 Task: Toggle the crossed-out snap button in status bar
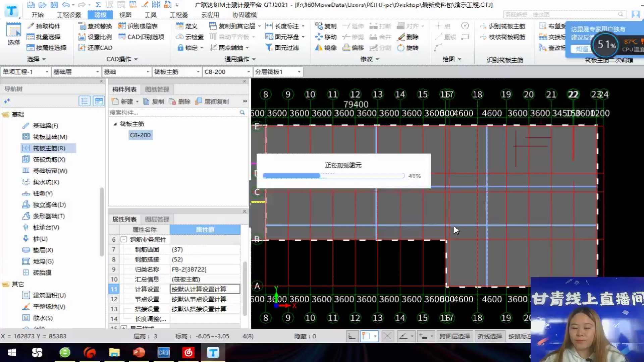[387, 336]
